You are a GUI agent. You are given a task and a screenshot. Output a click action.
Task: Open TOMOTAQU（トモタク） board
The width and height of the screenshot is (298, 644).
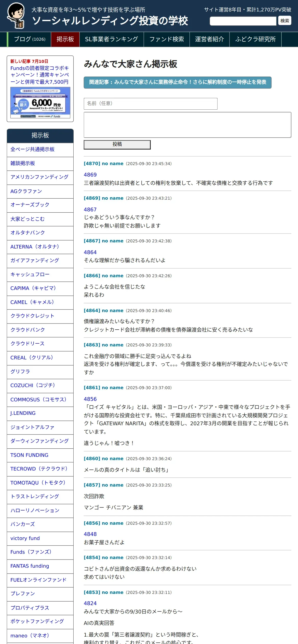click(x=40, y=482)
